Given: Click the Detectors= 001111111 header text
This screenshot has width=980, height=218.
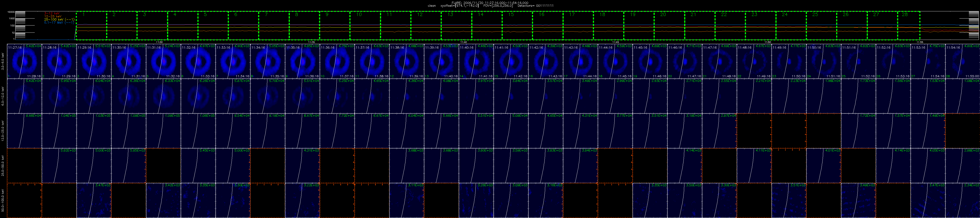Looking at the screenshot, I should tap(535, 6).
